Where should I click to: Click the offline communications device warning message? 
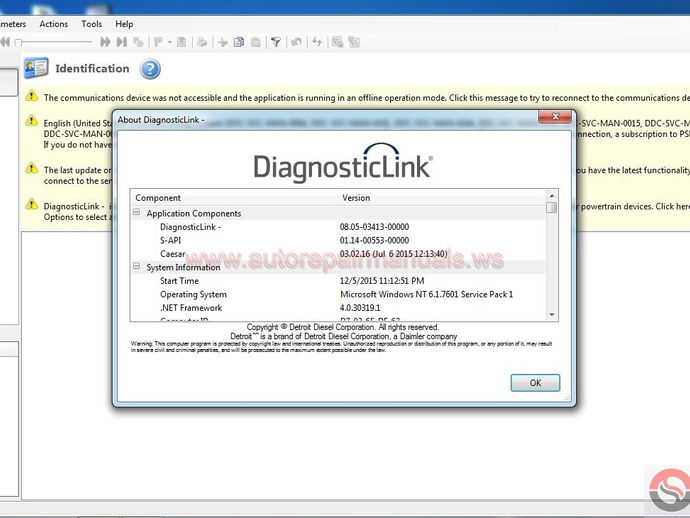(367, 98)
